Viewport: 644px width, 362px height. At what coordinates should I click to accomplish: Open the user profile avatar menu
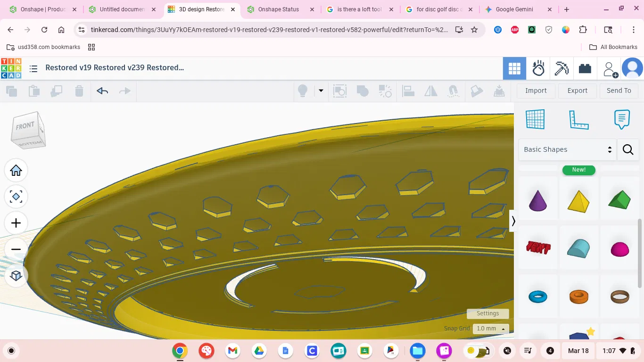632,69
